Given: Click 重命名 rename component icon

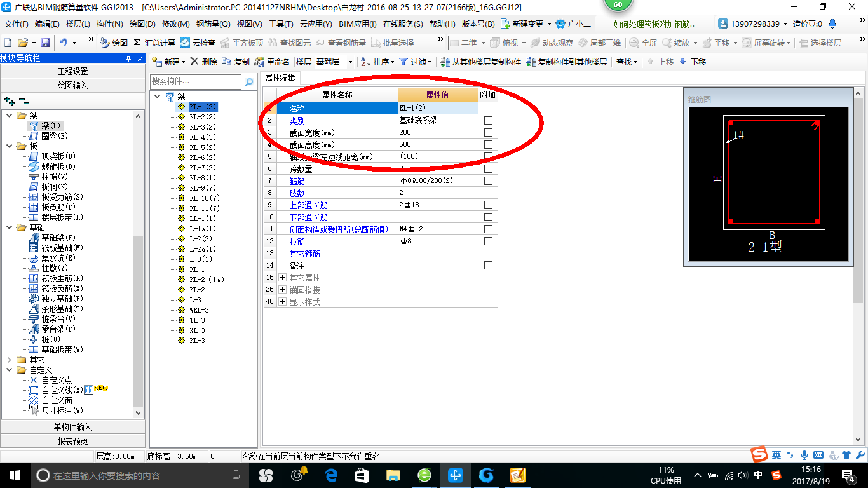Looking at the screenshot, I should coord(272,62).
